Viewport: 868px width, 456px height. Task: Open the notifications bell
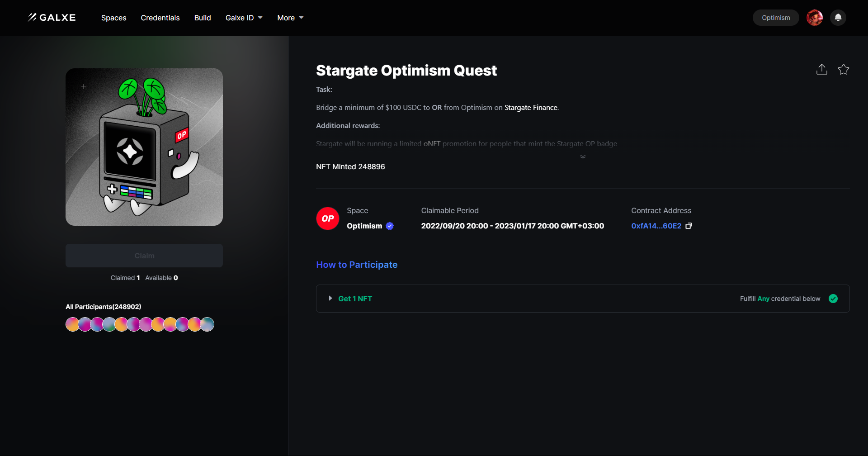click(x=838, y=18)
